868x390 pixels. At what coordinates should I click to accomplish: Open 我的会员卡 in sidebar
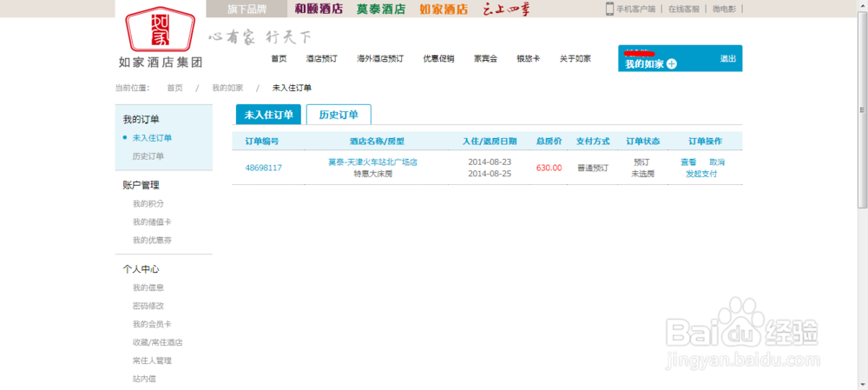point(152,324)
